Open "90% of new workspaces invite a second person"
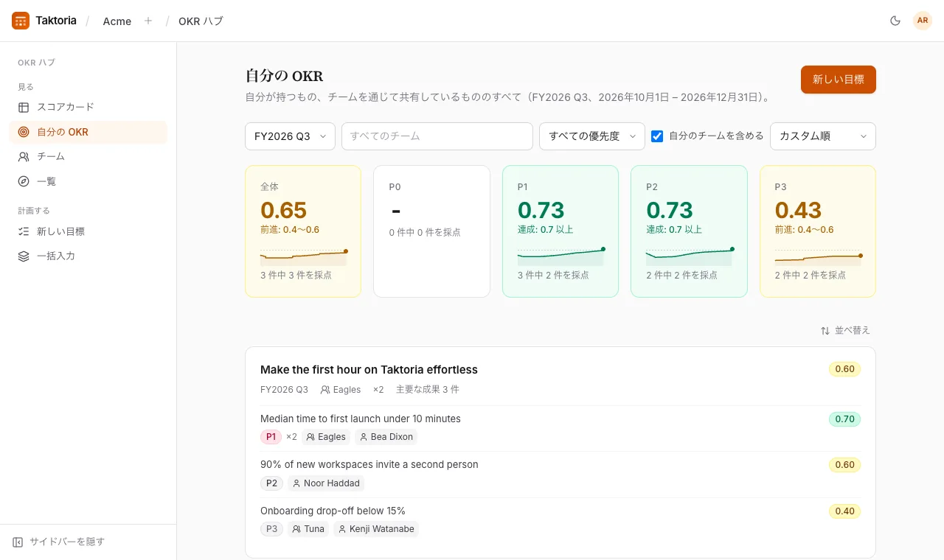Image resolution: width=944 pixels, height=560 pixels. 369,465
